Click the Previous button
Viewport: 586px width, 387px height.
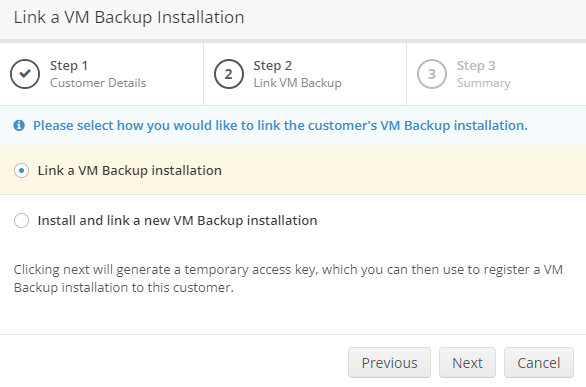389,363
